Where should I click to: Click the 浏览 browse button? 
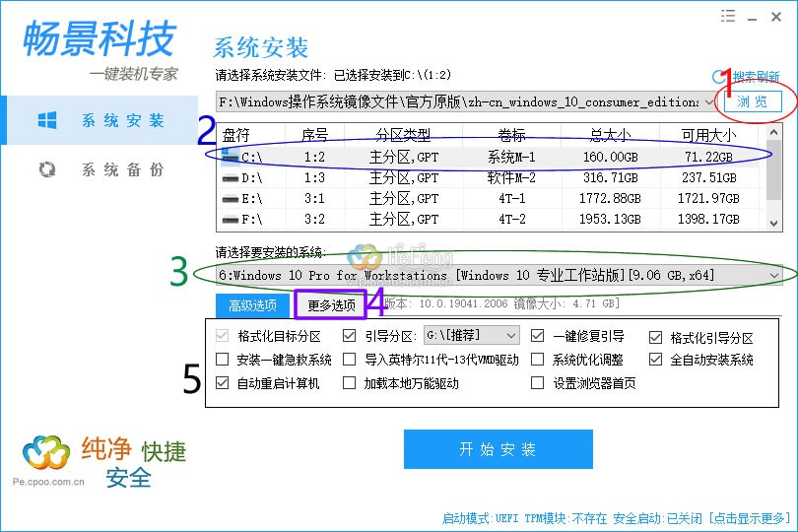tap(753, 101)
